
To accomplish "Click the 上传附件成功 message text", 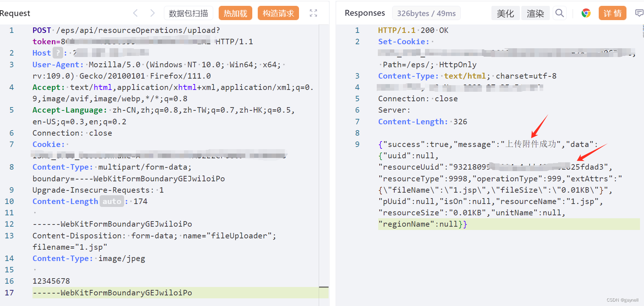I will click(x=530, y=144).
